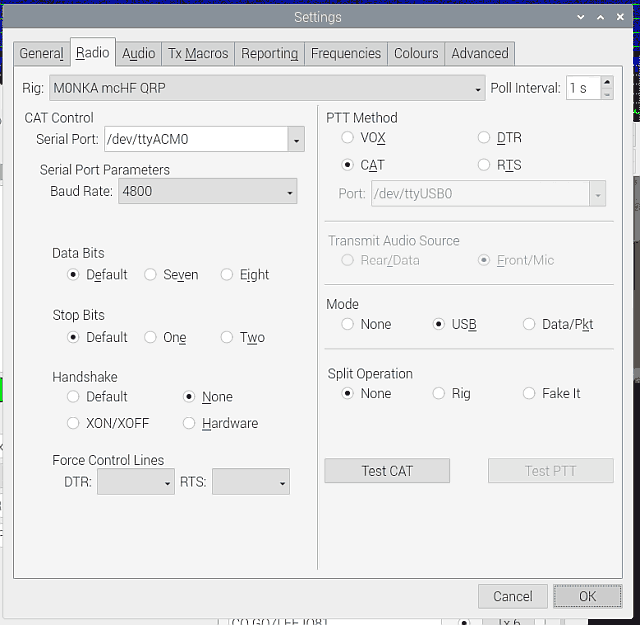Select Hardware handshake option
Screen dimensions: 640x625
pyautogui.click(x=190, y=424)
